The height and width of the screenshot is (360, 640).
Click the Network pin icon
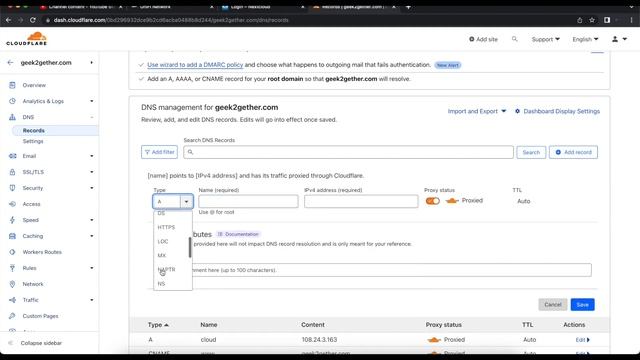pos(12,284)
